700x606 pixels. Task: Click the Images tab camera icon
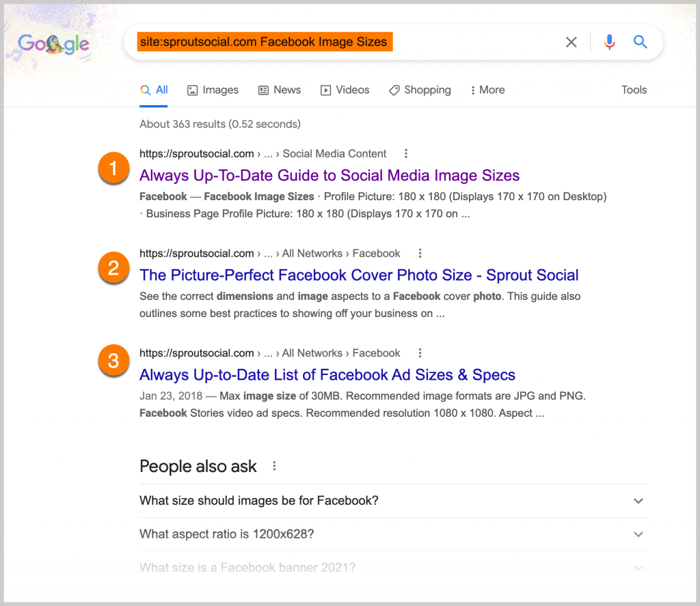point(193,89)
